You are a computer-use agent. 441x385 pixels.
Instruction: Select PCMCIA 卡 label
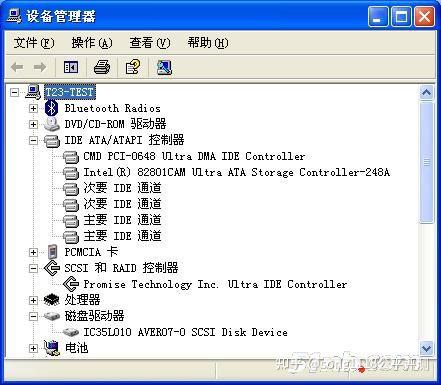pos(91,252)
